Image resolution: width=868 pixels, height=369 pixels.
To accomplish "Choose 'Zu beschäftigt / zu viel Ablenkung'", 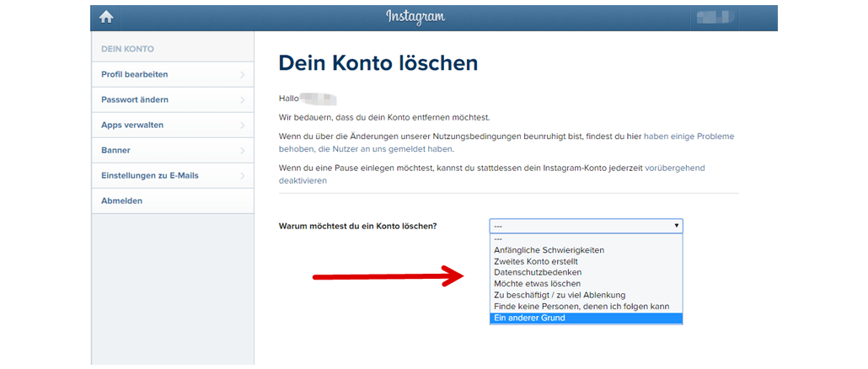I will [x=587, y=295].
